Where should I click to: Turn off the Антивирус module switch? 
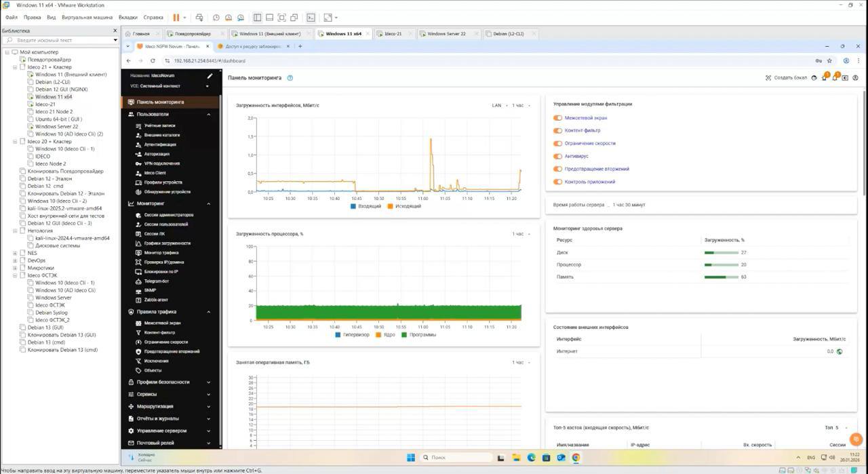(558, 157)
